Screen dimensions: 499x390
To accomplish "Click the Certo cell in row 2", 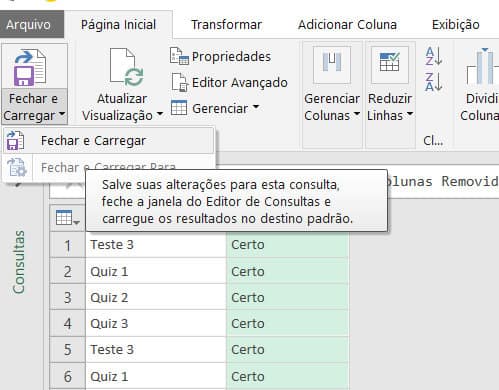I will tap(287, 271).
